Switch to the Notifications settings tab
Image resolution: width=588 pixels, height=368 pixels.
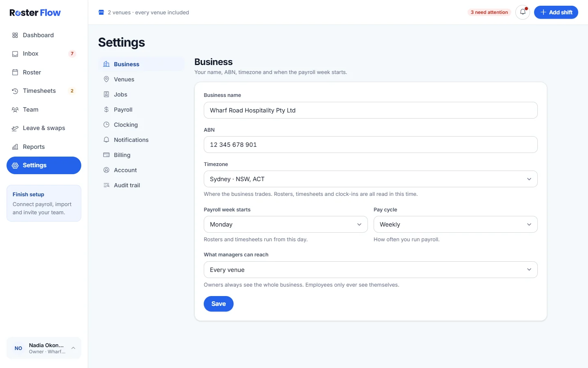click(x=141, y=140)
